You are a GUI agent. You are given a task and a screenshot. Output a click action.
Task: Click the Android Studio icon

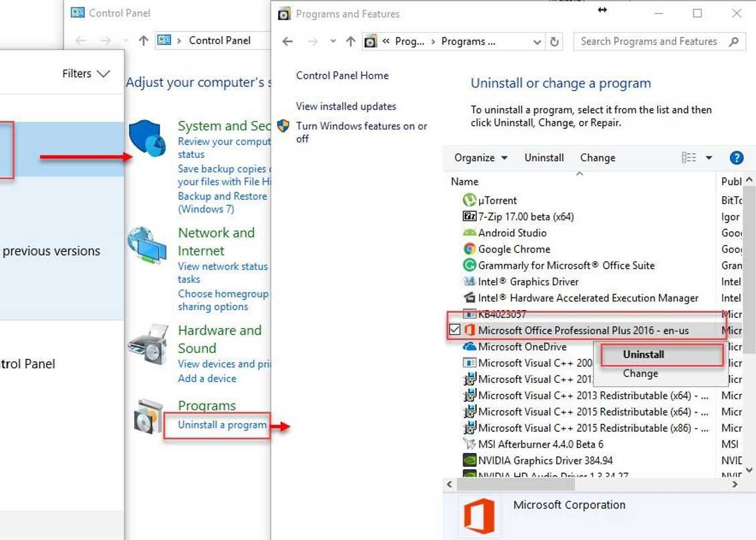[x=469, y=233]
